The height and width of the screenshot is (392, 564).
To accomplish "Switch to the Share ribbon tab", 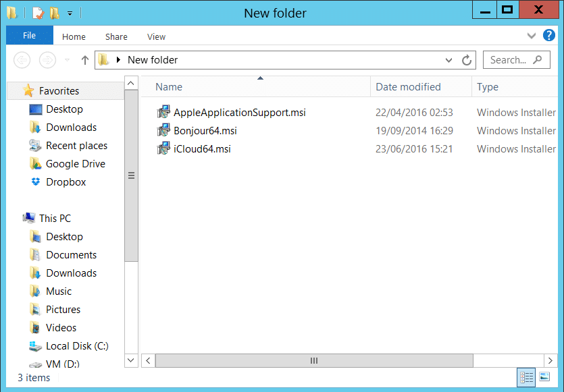I will (x=116, y=36).
